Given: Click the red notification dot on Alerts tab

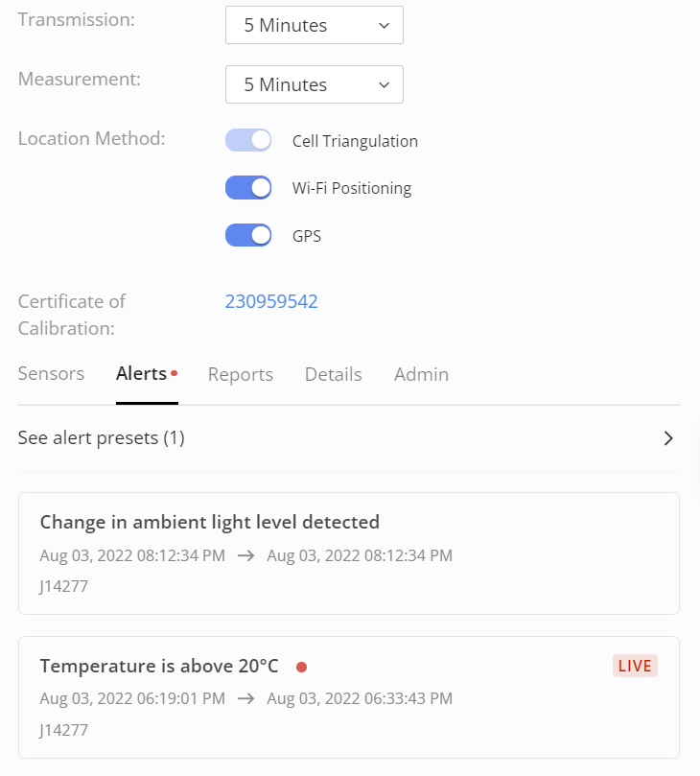Looking at the screenshot, I should tap(175, 373).
